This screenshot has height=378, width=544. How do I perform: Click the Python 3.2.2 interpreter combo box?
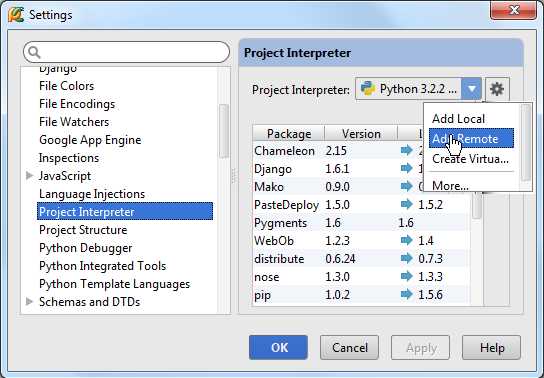(418, 89)
